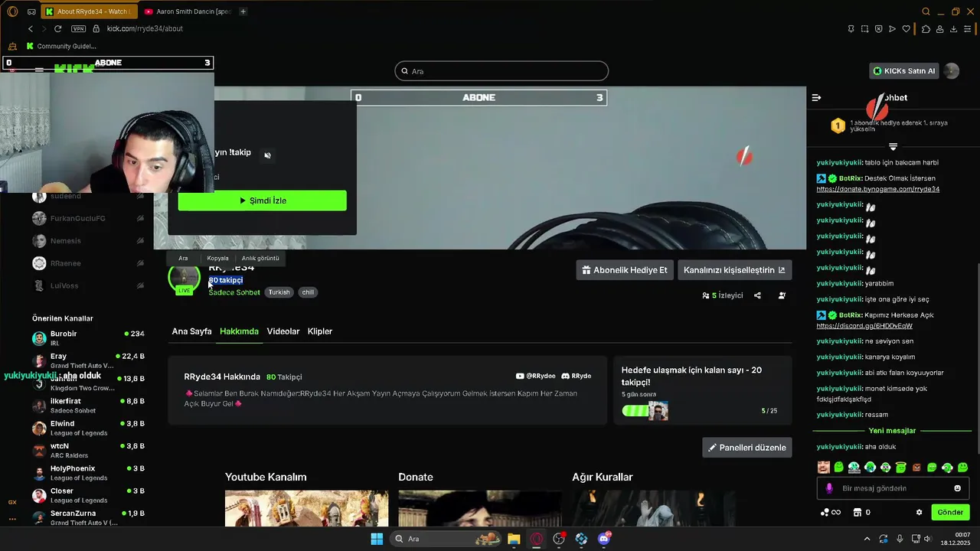Open the discord.gg invite link in chat
The width and height of the screenshot is (980, 551).
[864, 326]
